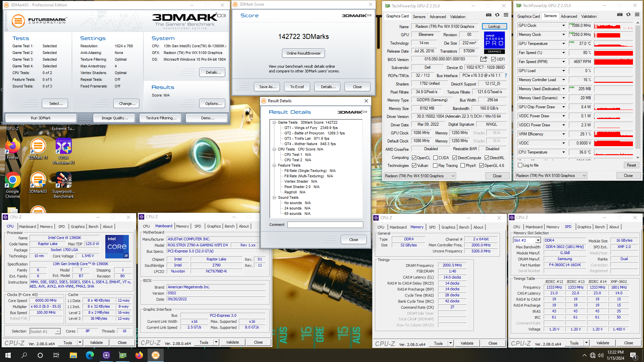
Task: Click Online ResultBrowser button
Action: [x=303, y=53]
